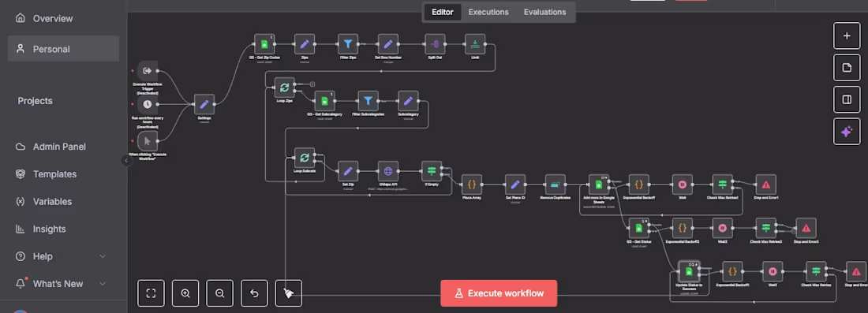Select the Set Zip node
Screen dimensions: 868x313
tap(348, 171)
